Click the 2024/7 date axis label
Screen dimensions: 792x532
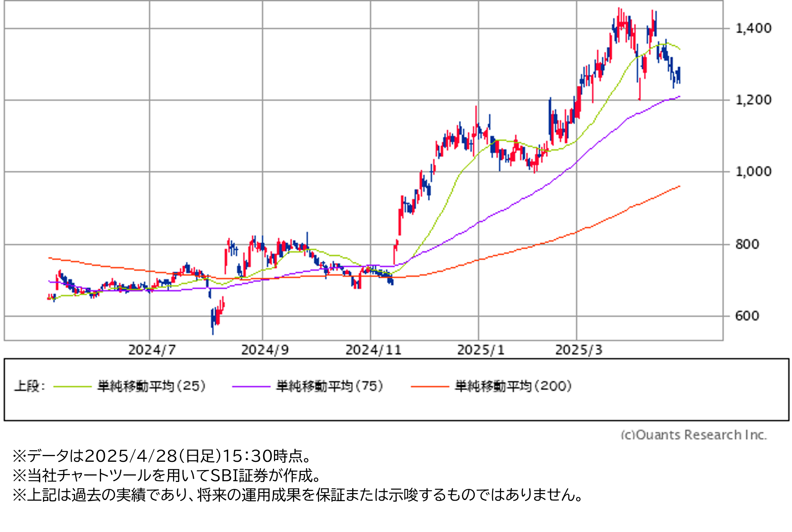coord(152,350)
